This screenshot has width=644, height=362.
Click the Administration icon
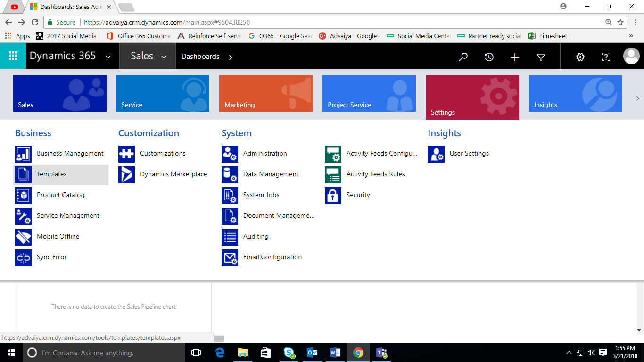[230, 154]
